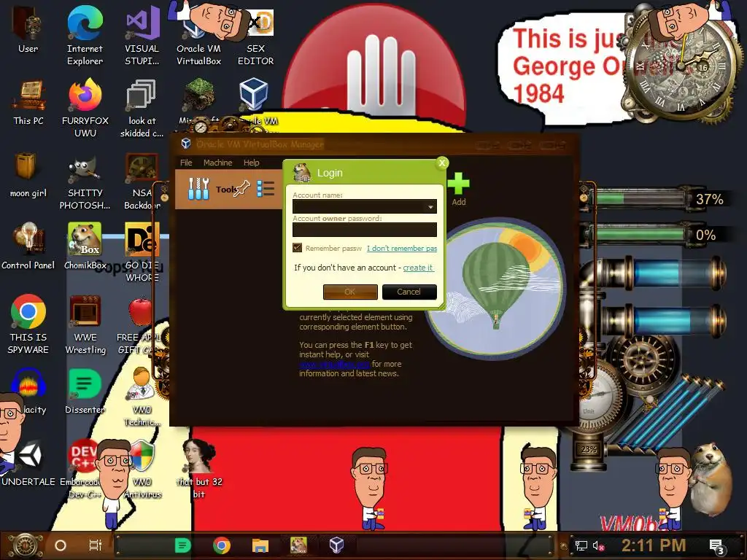Open THIS IS SPYWARE Chrome icon

pos(28,324)
